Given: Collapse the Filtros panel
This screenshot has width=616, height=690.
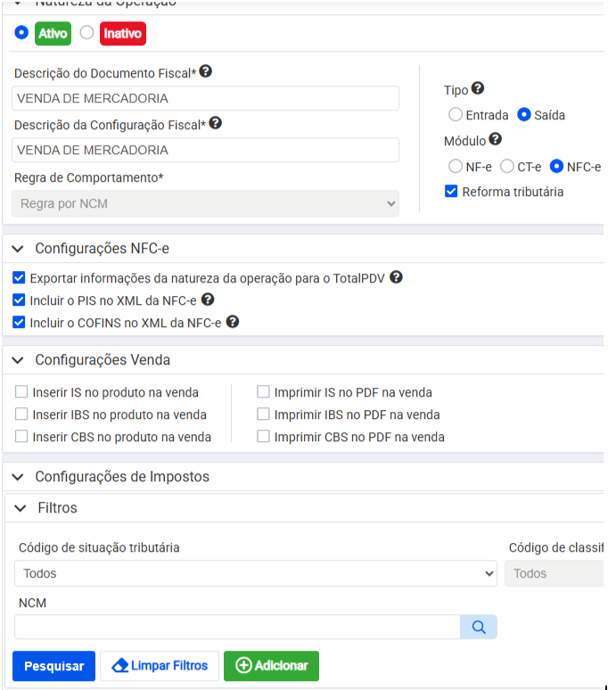Looking at the screenshot, I should [x=20, y=508].
